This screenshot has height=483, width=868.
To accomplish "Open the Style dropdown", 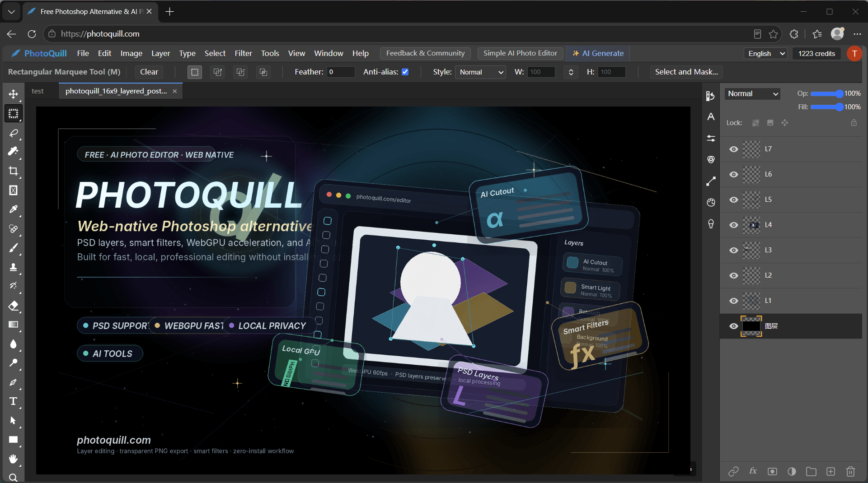I will 480,72.
